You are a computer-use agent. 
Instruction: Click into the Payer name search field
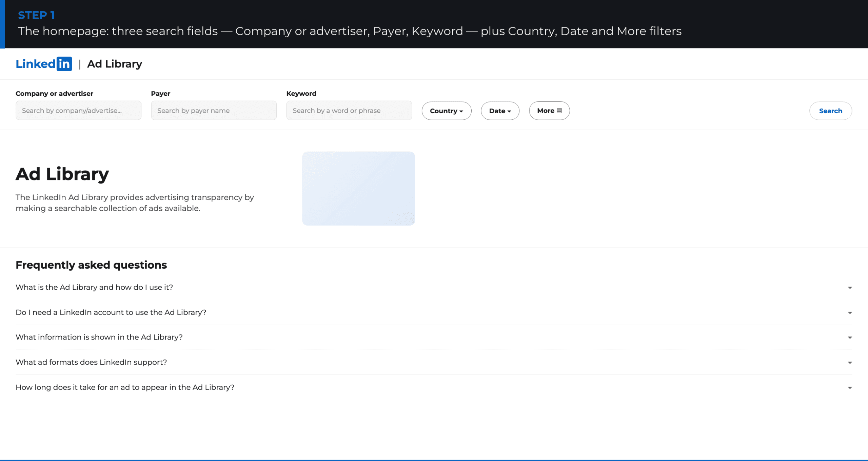[214, 110]
